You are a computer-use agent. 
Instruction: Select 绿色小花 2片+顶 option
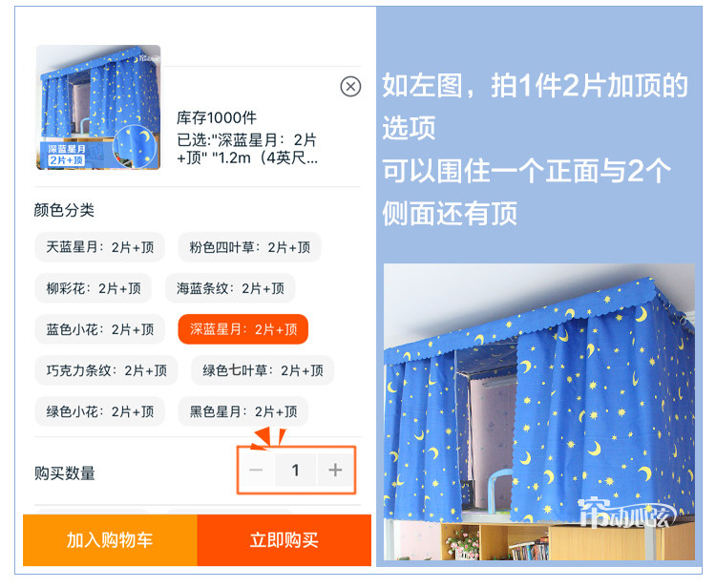point(99,411)
